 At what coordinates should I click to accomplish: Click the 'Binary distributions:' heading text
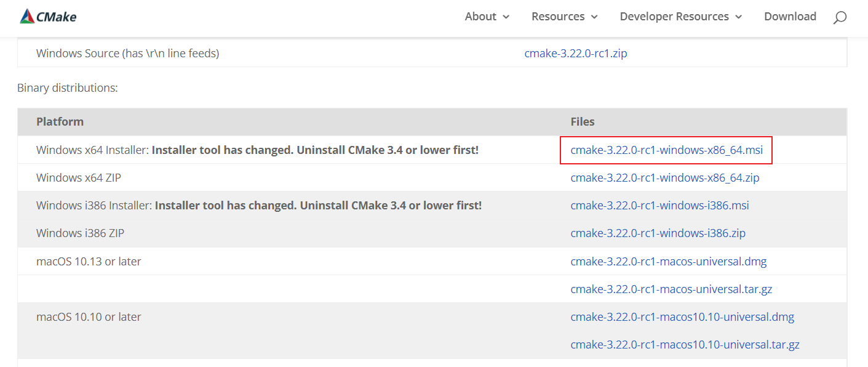68,88
